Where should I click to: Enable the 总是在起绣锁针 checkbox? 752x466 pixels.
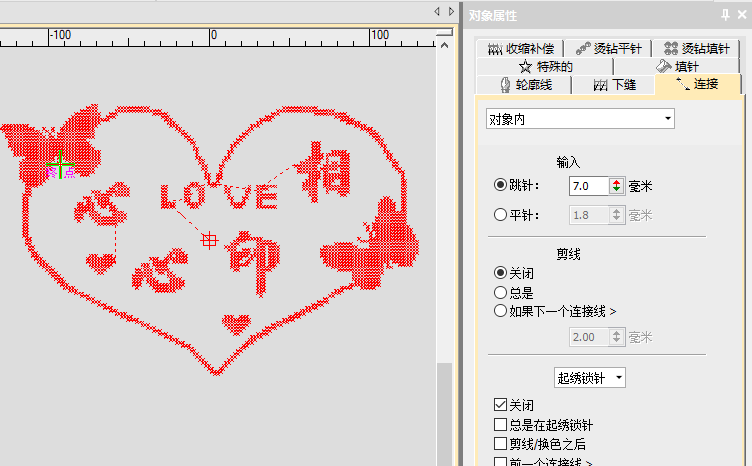pyautogui.click(x=501, y=424)
